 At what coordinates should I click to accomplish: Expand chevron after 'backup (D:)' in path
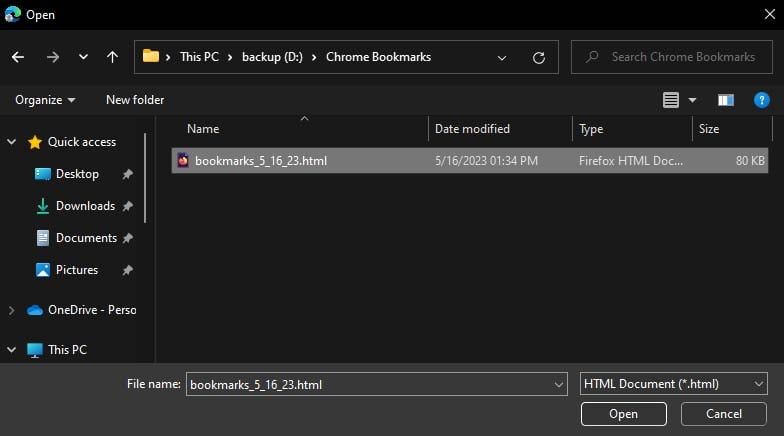pos(314,58)
